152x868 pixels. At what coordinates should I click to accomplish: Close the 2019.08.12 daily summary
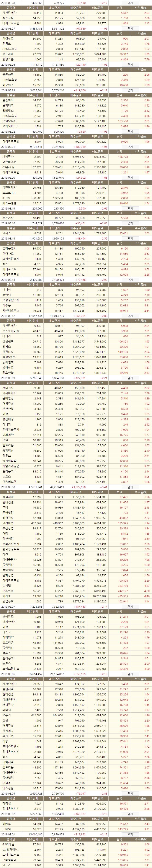[130, 316]
